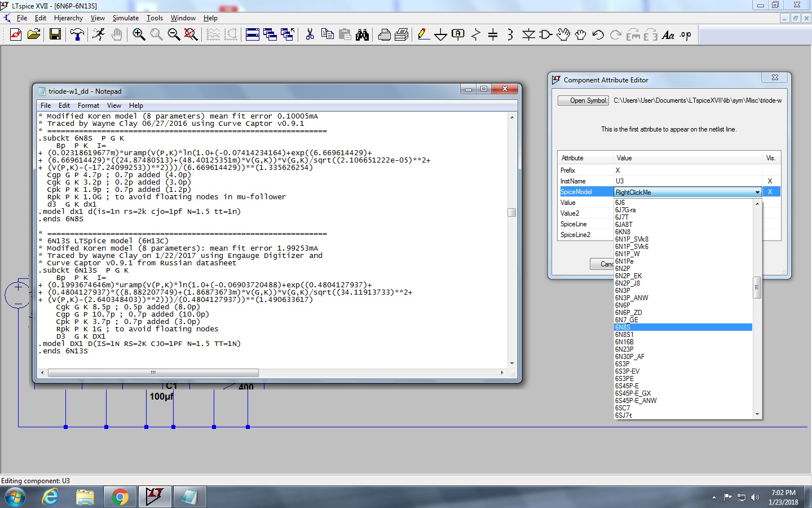Click the Open Symbol button
The image size is (812, 508).
click(x=584, y=100)
